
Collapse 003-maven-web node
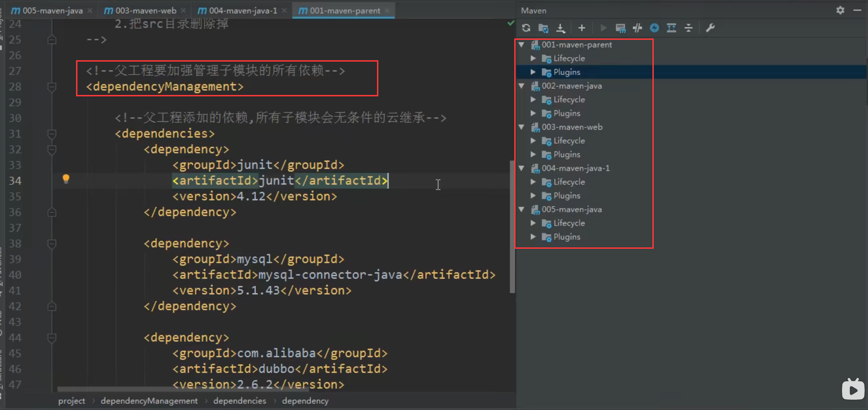tap(522, 127)
